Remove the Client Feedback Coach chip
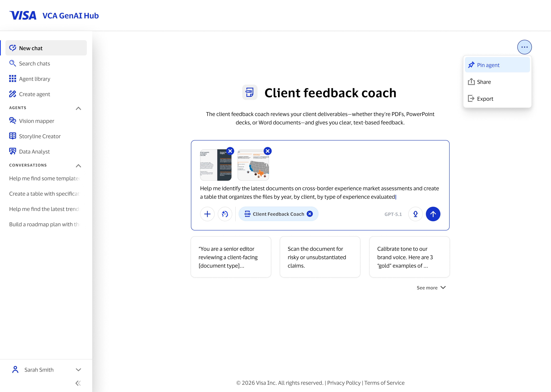The image size is (551, 392). tap(310, 214)
